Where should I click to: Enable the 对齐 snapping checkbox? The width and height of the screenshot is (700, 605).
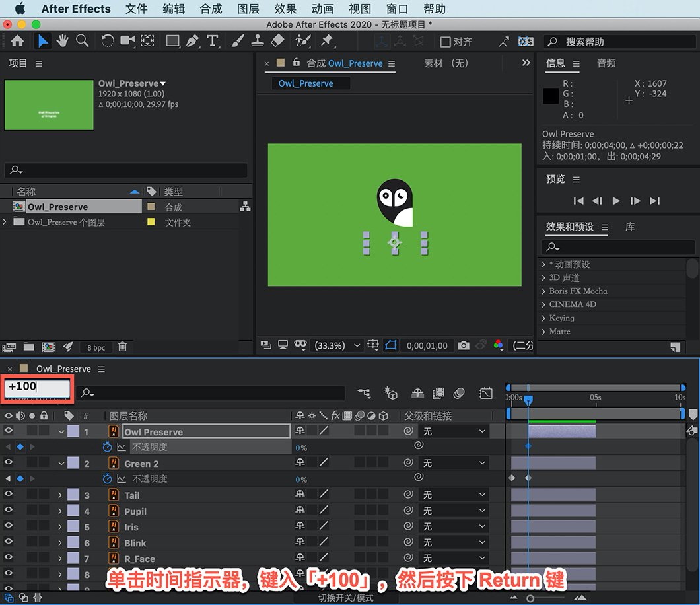[x=445, y=42]
